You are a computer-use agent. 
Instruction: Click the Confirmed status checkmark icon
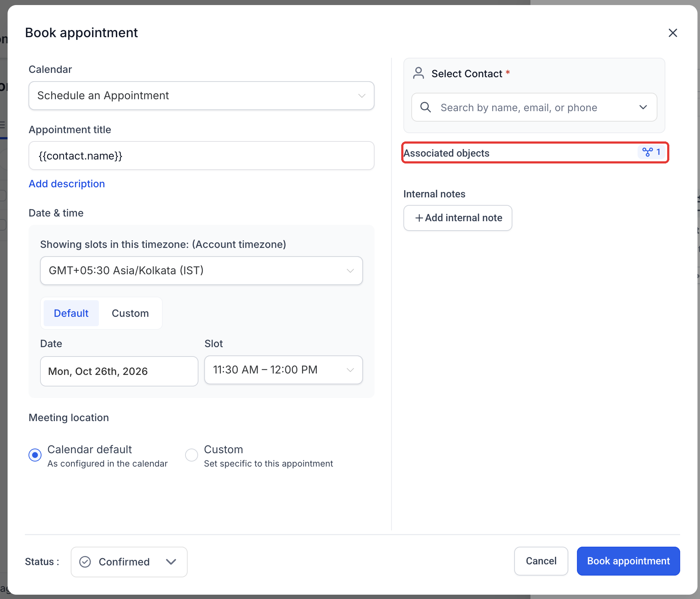85,562
